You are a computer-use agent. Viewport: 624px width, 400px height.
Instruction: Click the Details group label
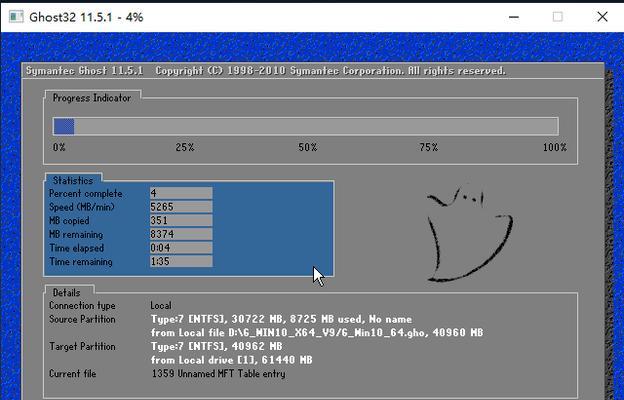(66, 293)
